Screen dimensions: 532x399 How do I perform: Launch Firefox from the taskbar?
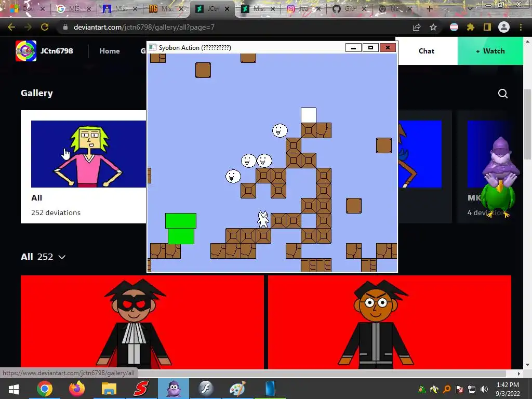tap(77, 389)
